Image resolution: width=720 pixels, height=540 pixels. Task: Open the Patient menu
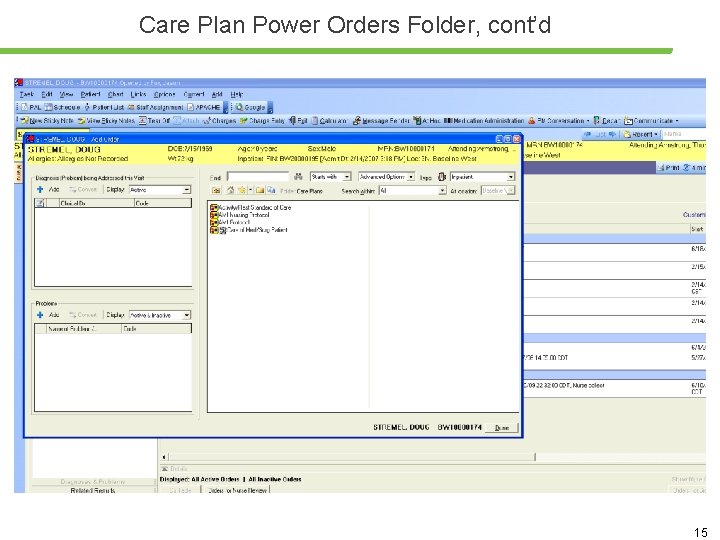pos(90,94)
